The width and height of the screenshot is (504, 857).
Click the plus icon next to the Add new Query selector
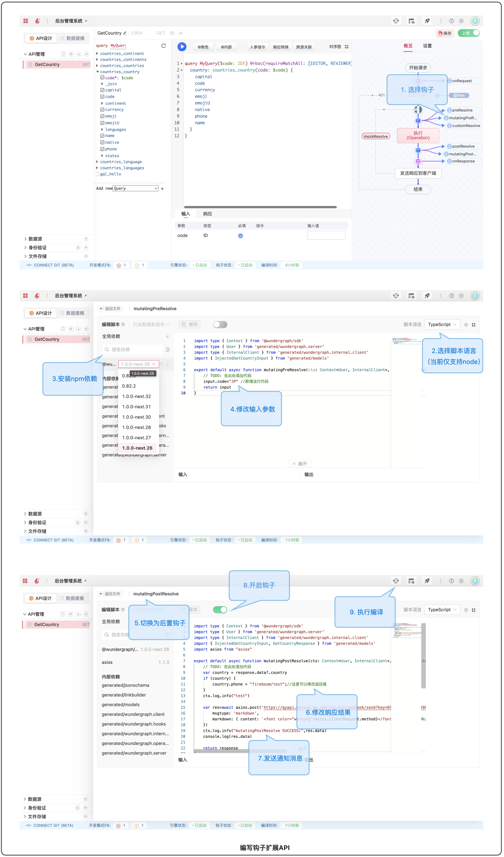pyautogui.click(x=162, y=189)
